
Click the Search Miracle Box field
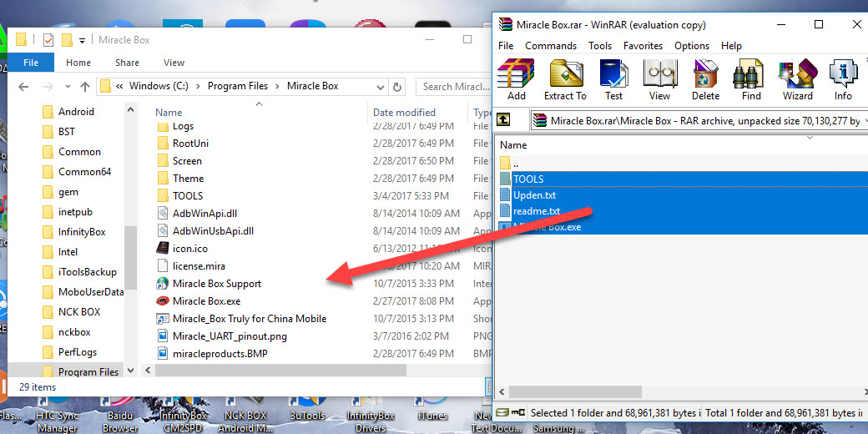pos(455,86)
